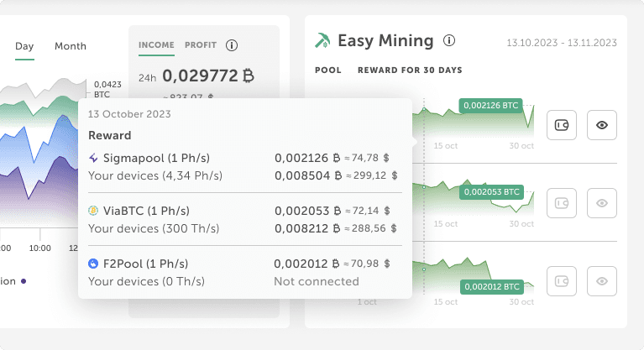Screen dimensions: 644x350
Task: Click Sigmapool (1 Ph/s) in tooltip
Action: pos(156,158)
